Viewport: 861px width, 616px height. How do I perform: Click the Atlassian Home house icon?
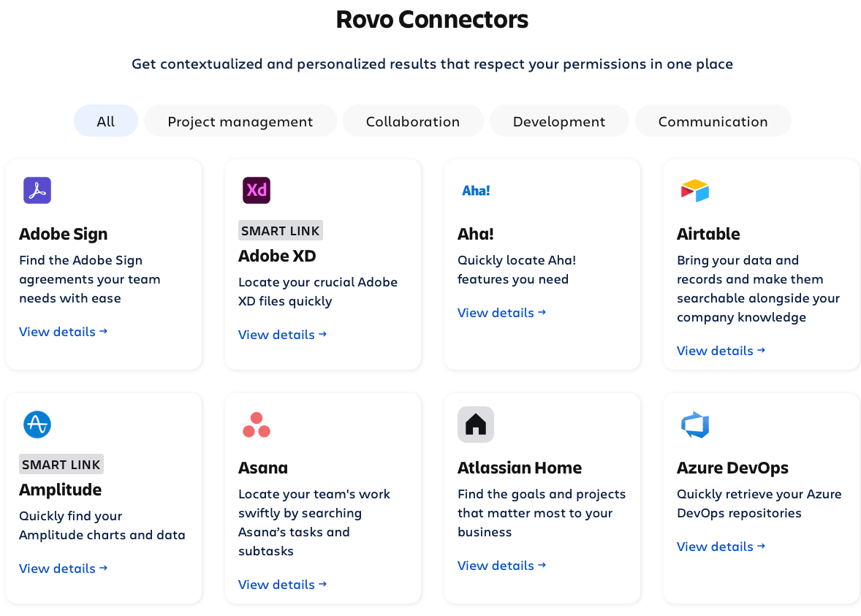point(476,425)
